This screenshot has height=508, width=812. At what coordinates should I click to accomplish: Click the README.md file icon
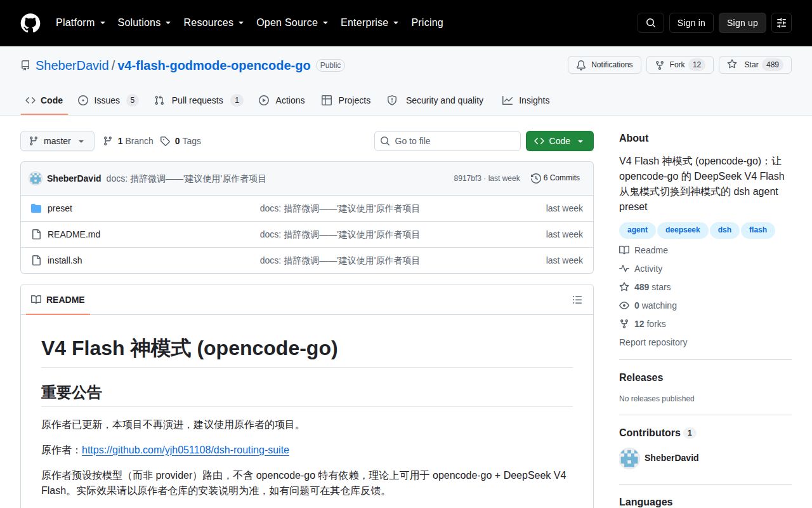click(x=36, y=234)
